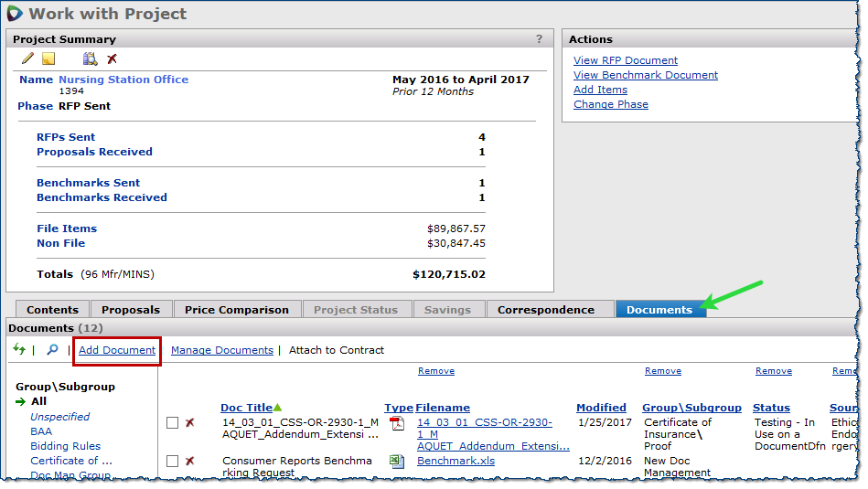The image size is (868, 489).
Task: Click the search items binoculars icon
Action: pos(90,58)
